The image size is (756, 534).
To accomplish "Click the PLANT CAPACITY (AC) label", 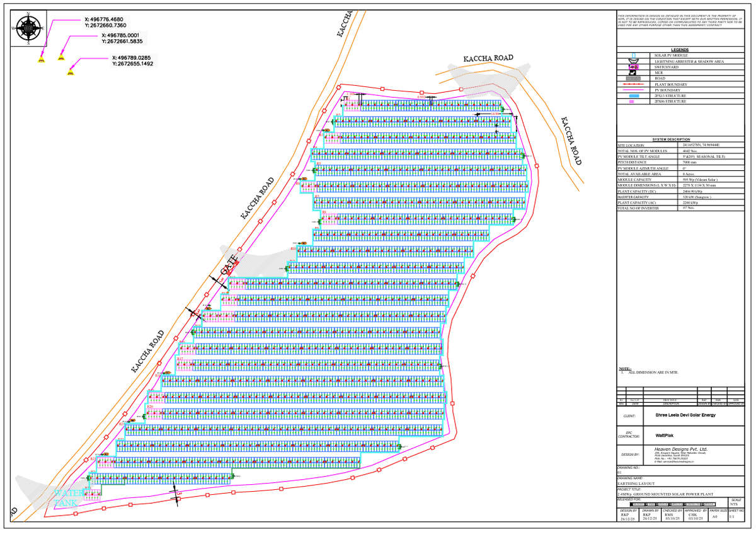I will coord(636,202).
